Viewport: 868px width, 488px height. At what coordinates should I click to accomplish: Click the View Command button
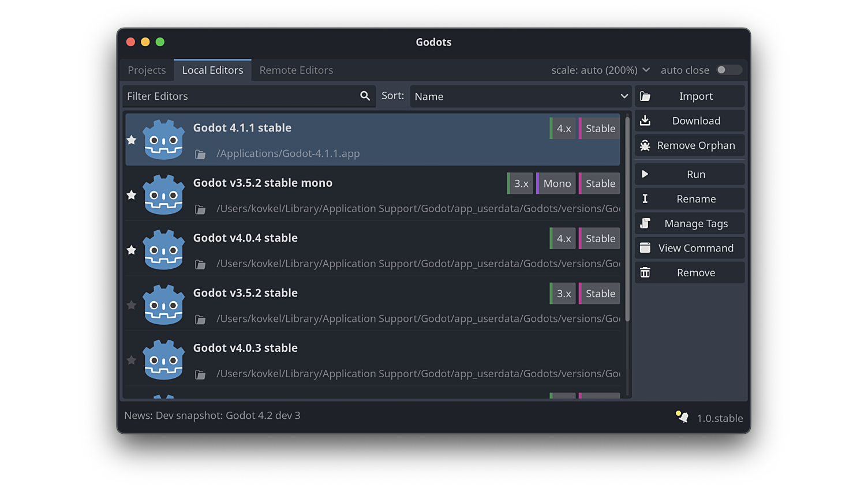pyautogui.click(x=690, y=248)
